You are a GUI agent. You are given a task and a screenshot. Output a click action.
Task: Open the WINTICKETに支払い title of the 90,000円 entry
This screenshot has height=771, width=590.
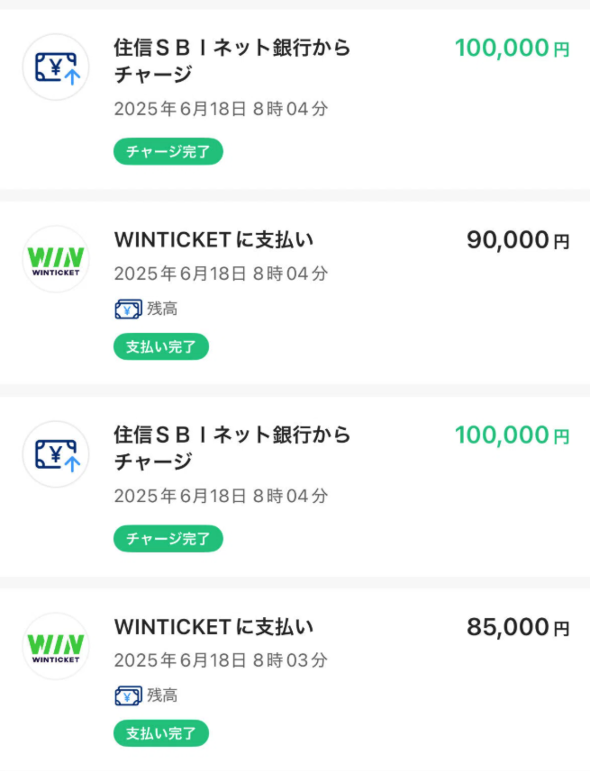click(x=214, y=240)
